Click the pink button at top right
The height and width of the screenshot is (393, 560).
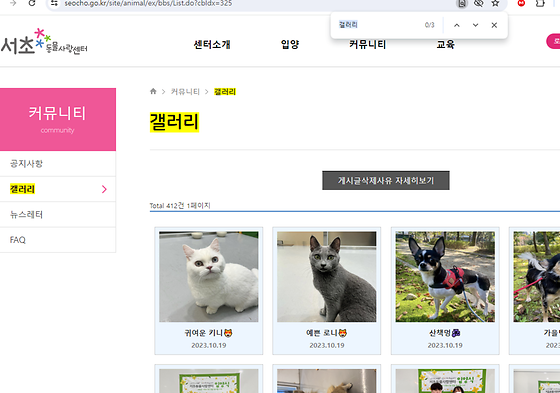click(553, 41)
